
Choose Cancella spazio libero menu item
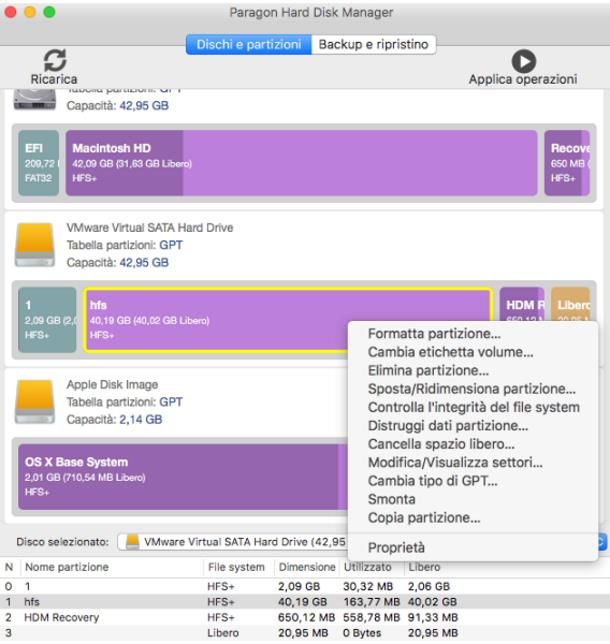pyautogui.click(x=441, y=444)
